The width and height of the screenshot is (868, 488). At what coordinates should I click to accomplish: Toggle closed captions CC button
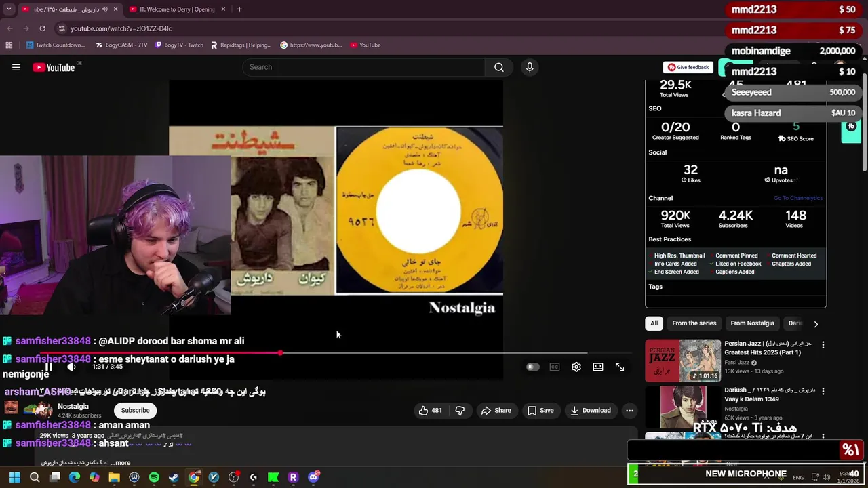tap(555, 367)
